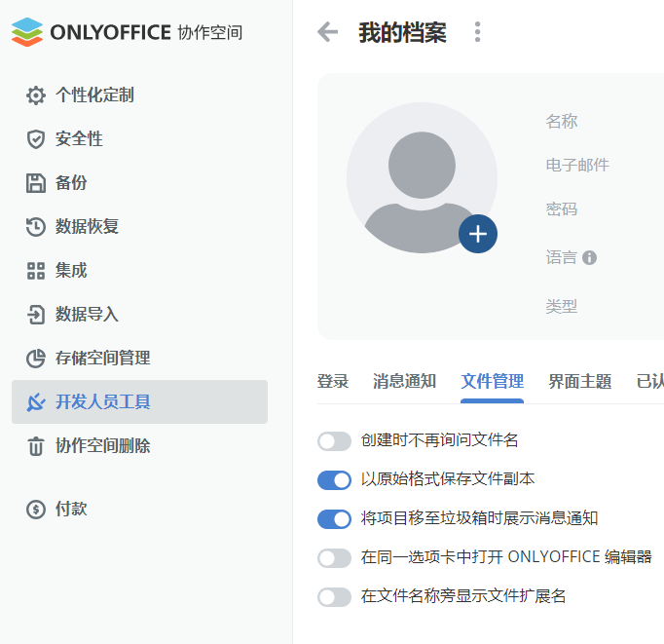664x644 pixels.
Task: Click the 名称 field label
Action: (562, 121)
